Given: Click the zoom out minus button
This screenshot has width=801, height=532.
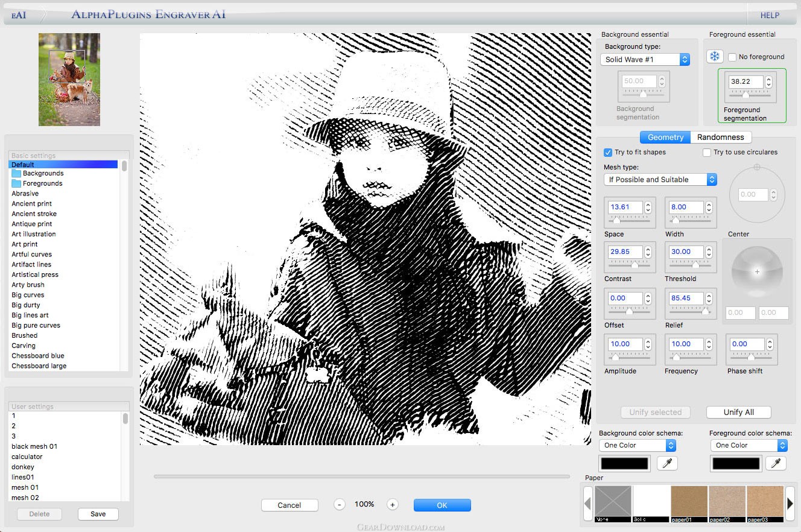Looking at the screenshot, I should click(340, 505).
